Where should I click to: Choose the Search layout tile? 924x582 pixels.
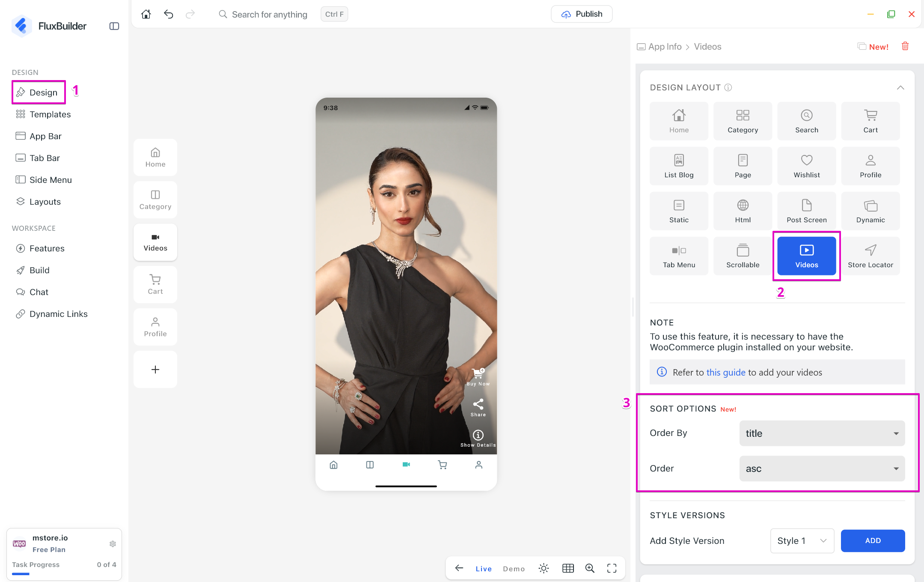point(806,121)
